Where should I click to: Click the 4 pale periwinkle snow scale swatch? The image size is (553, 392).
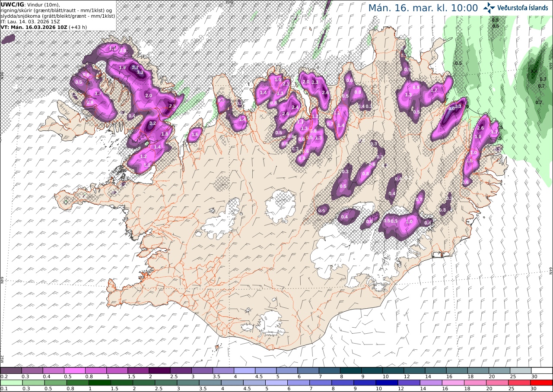pos(245,370)
